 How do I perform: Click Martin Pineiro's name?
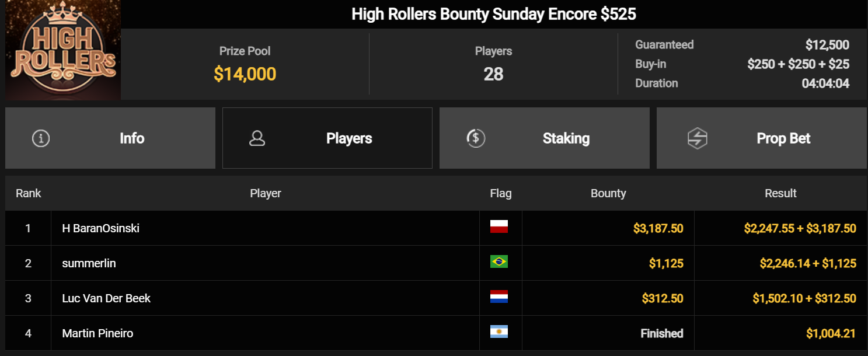[x=97, y=333]
